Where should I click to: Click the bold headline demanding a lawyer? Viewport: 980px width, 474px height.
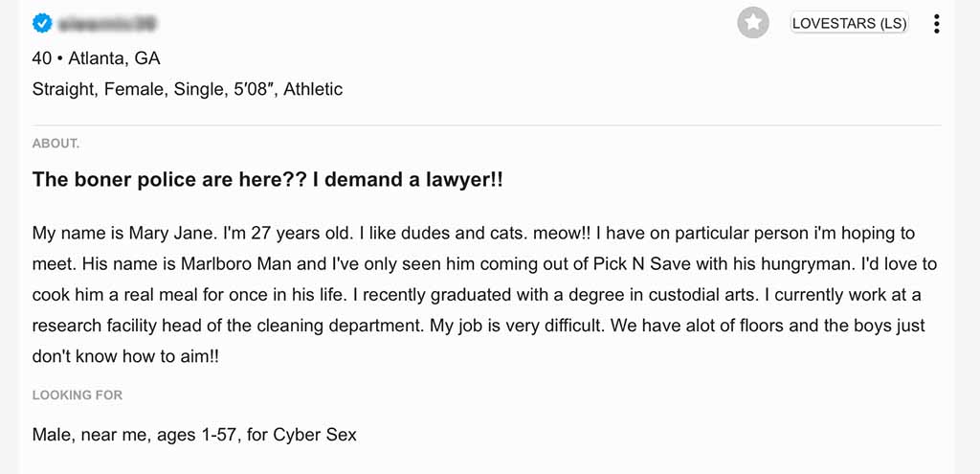(x=268, y=180)
